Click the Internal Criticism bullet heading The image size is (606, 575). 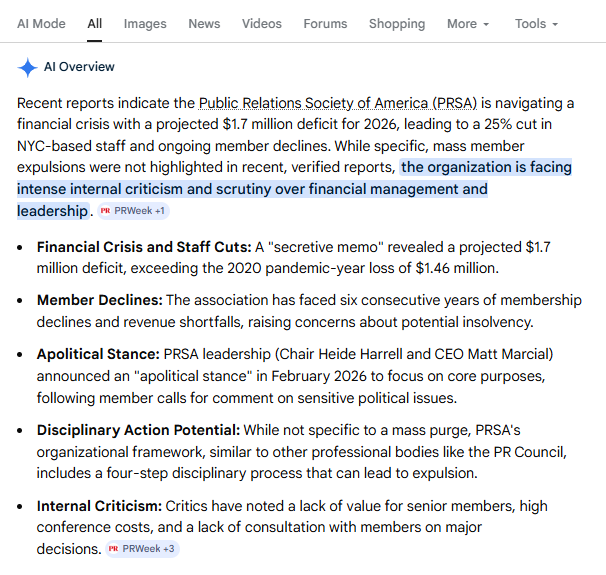(99, 506)
